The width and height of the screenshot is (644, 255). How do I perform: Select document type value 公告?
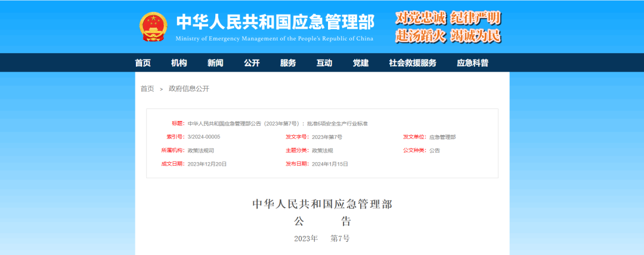click(435, 151)
